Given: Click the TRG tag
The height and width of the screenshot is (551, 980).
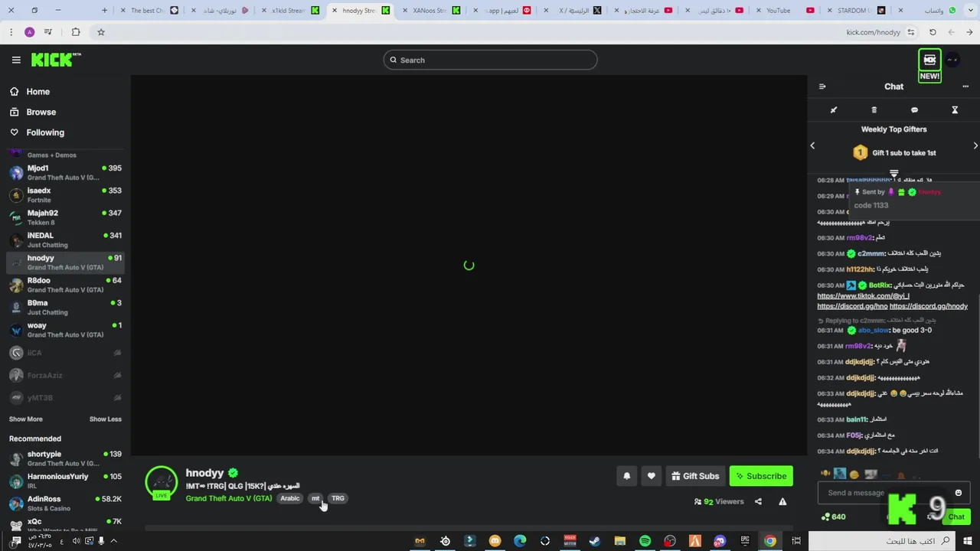Looking at the screenshot, I should point(338,498).
